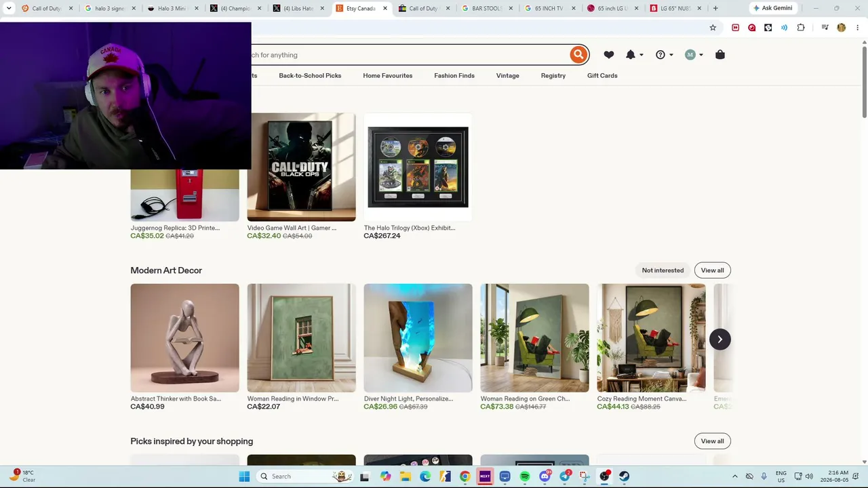Click the microphone icon in system tray
The image size is (868, 488).
[764, 476]
